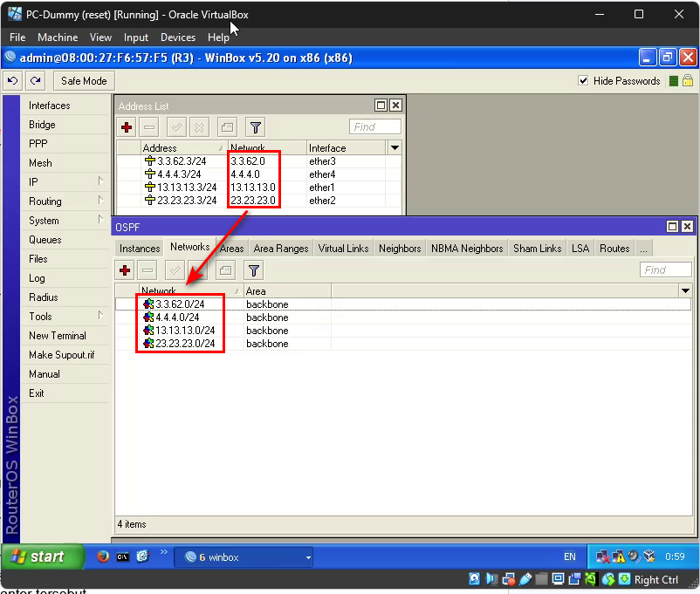Click VirtualBox shared folders status icon
Screen dimensions: 700x594
tap(541, 579)
